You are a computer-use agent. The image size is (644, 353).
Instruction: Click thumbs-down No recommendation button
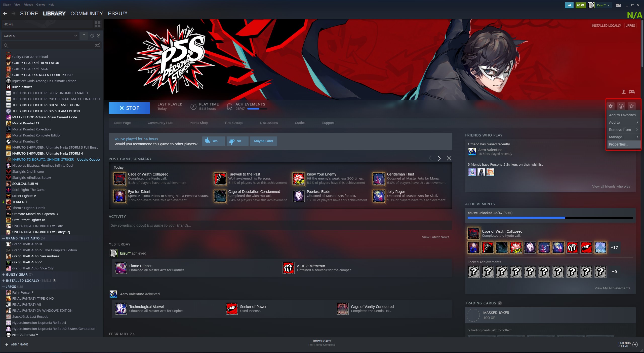point(237,141)
